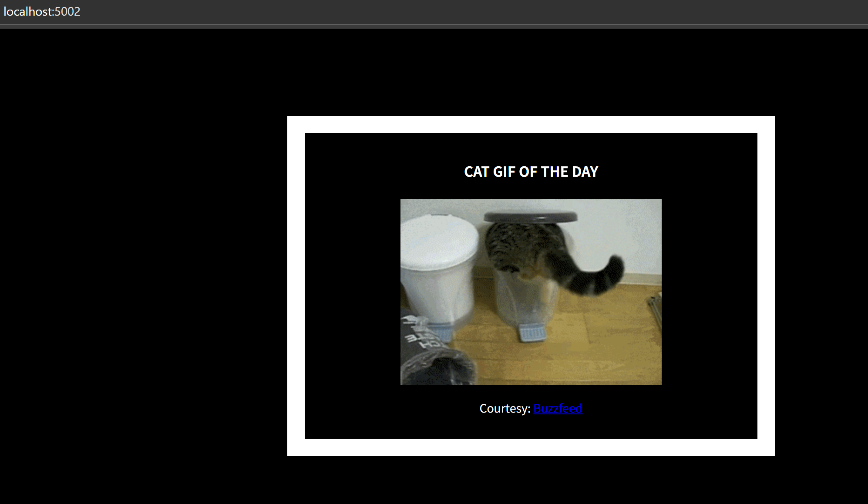
Task: Click the empty black area left of the card
Action: 144,283
